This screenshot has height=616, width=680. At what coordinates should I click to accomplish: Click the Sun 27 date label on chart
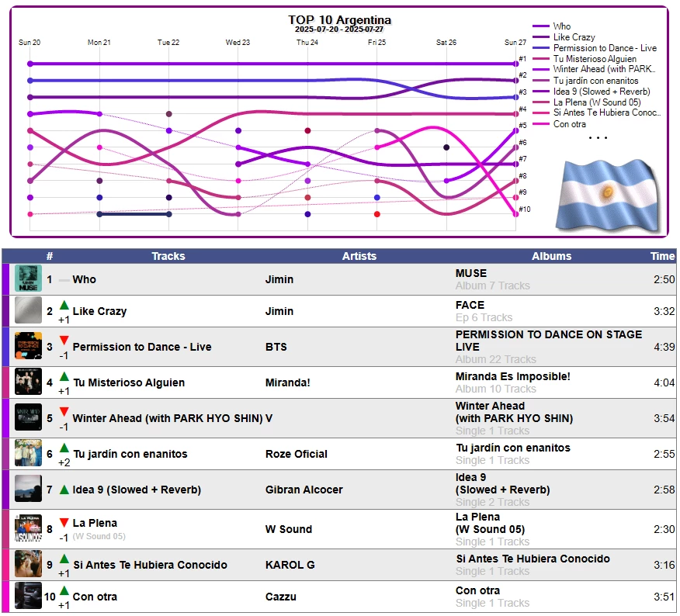[x=515, y=42]
